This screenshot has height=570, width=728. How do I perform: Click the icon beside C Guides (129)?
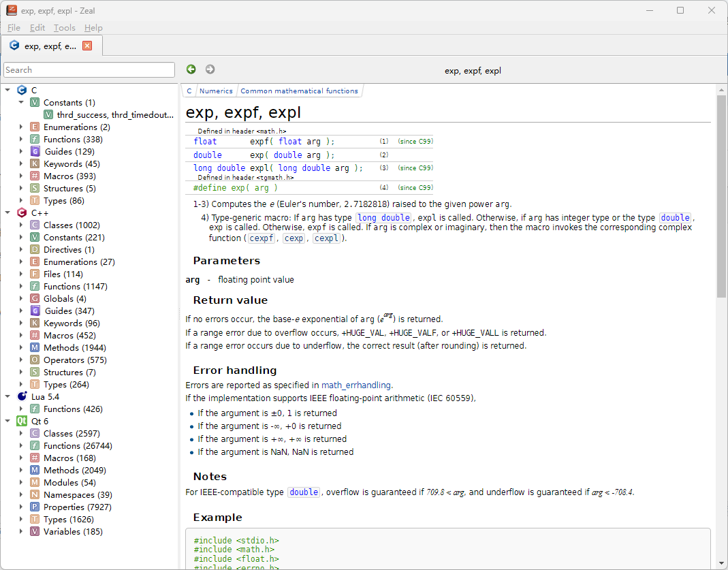35,151
